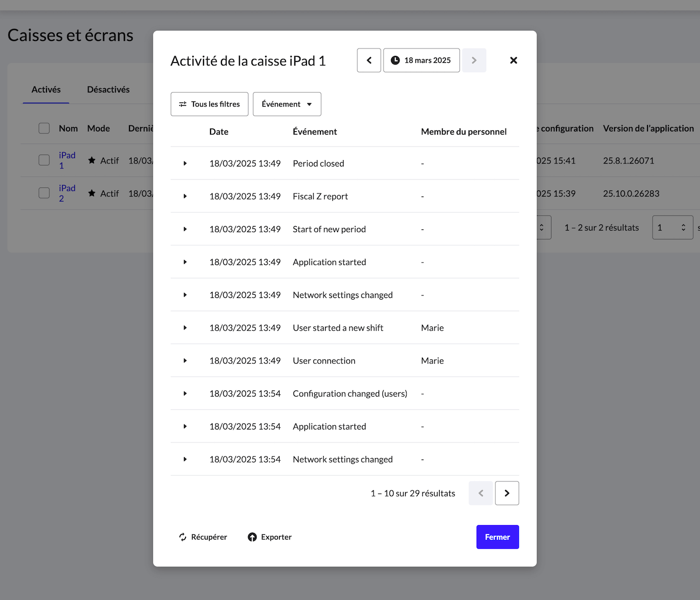Click the Caisses et écrans page title
The image size is (700, 600).
point(70,35)
